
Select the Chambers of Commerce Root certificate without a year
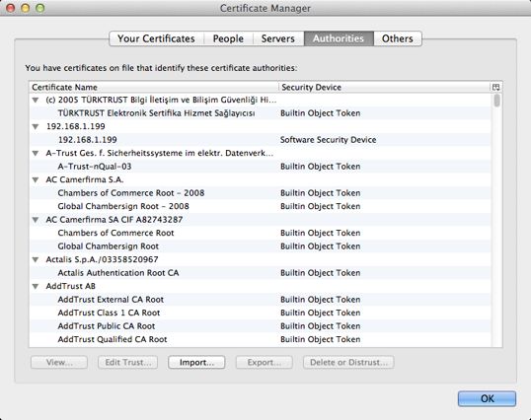(261, 233)
